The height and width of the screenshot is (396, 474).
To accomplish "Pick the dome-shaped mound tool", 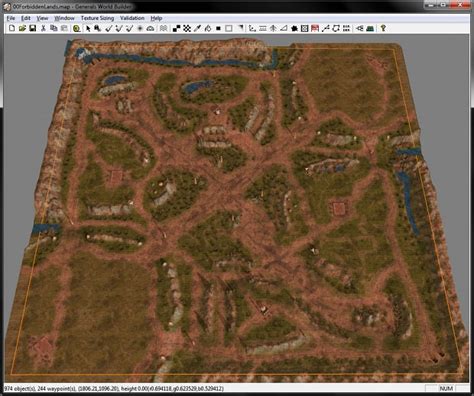I will [x=150, y=29].
